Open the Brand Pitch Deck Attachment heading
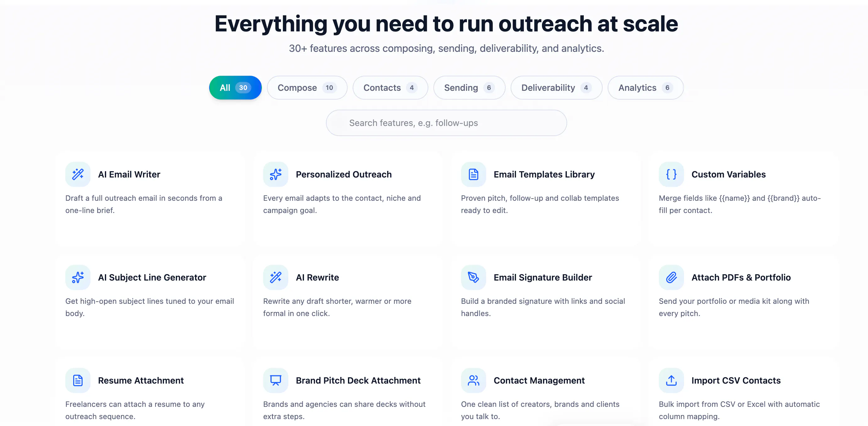Viewport: 868px width, 426px height. [358, 380]
